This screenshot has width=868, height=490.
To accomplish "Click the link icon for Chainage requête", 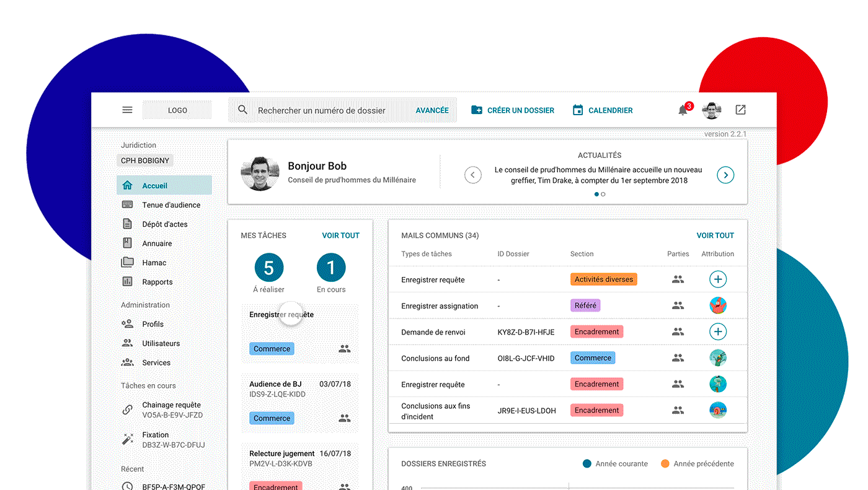I will (127, 409).
